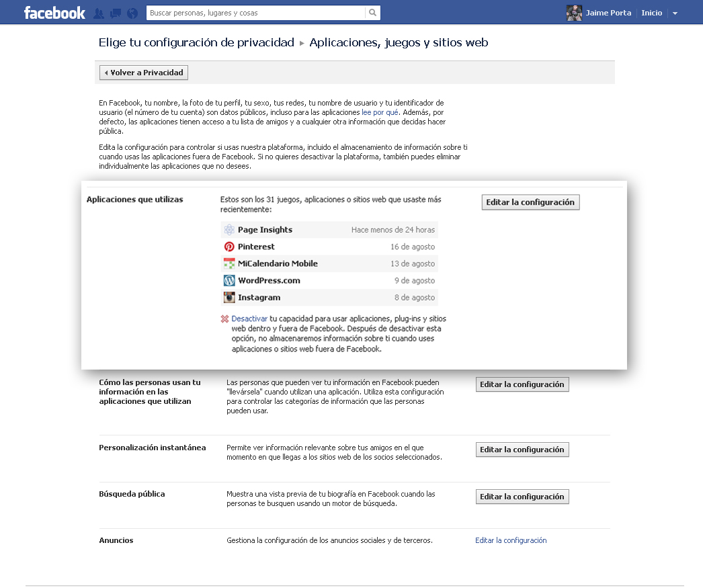Click the red X next to Desactivar

point(224,319)
